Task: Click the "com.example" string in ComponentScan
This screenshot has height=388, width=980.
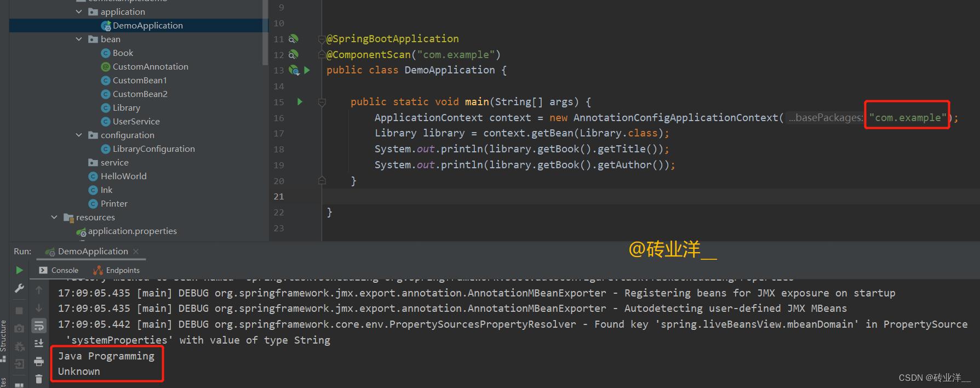Action: (x=456, y=55)
